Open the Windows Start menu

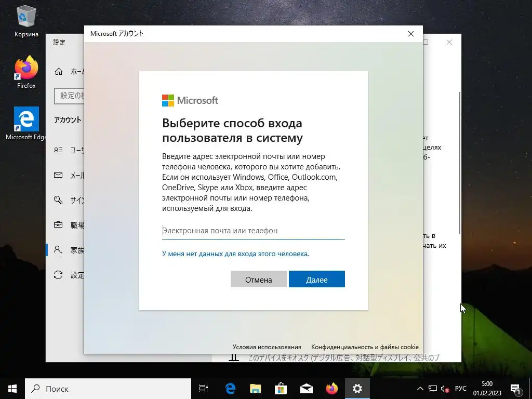tap(12, 389)
